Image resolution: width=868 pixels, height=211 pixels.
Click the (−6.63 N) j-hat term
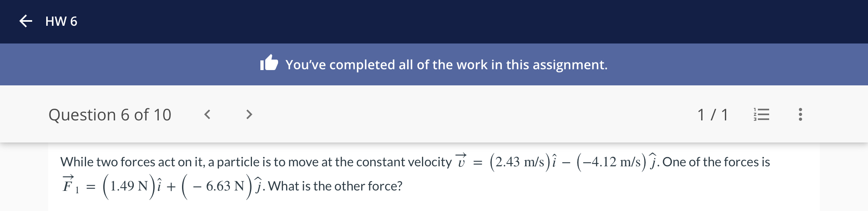tap(223, 186)
